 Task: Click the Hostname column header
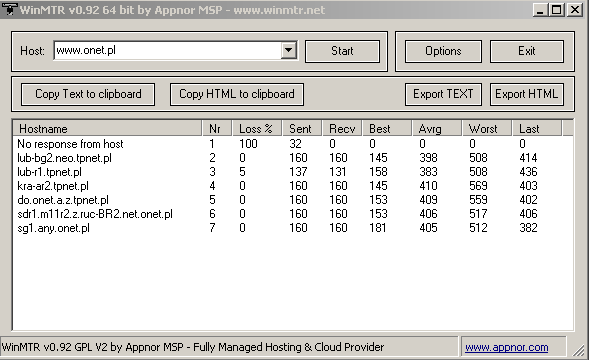(x=107, y=129)
